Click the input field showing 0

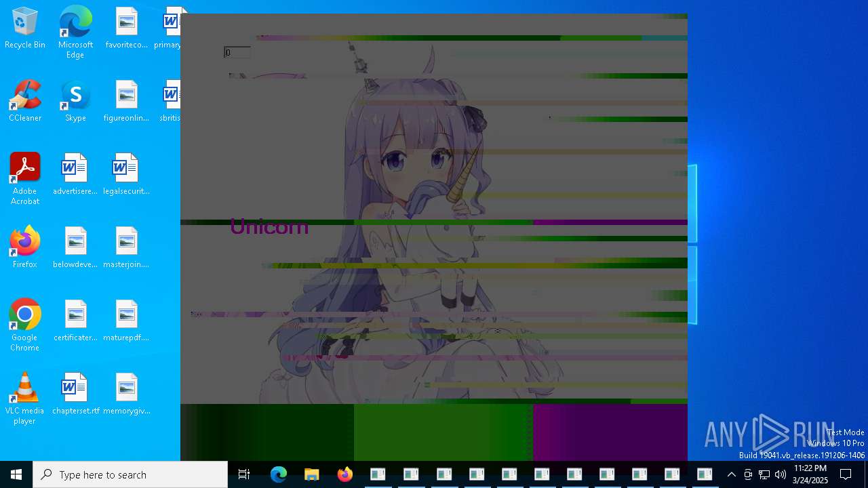click(x=237, y=52)
